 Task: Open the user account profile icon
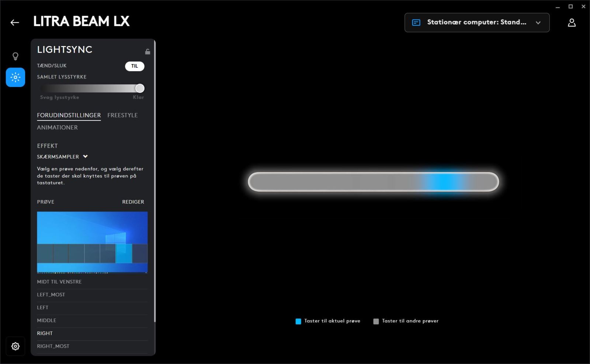coord(572,22)
